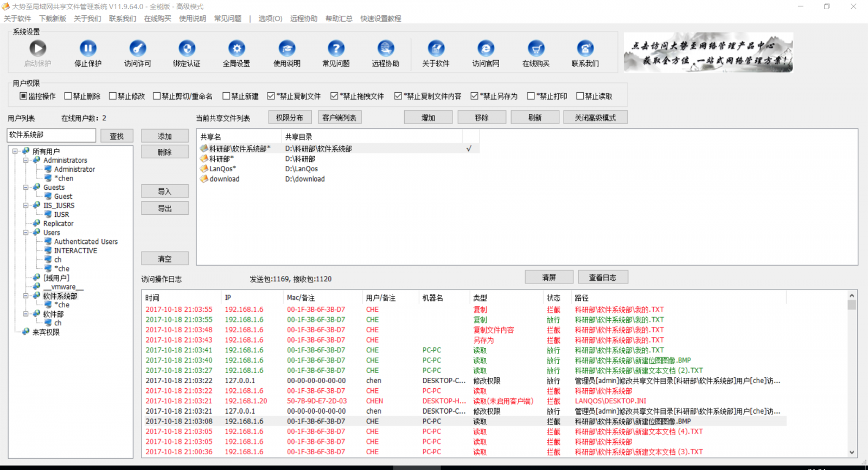868x470 pixels.
Task: Enable the 禁止新建 checkbox
Action: click(226, 96)
